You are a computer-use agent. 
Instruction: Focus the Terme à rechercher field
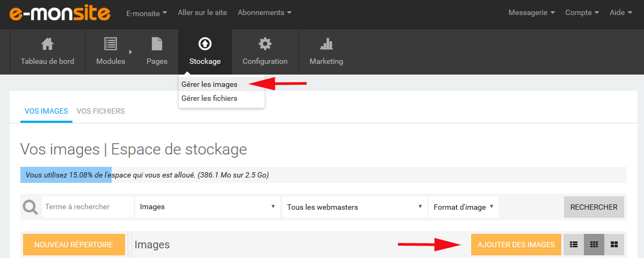[x=87, y=207]
